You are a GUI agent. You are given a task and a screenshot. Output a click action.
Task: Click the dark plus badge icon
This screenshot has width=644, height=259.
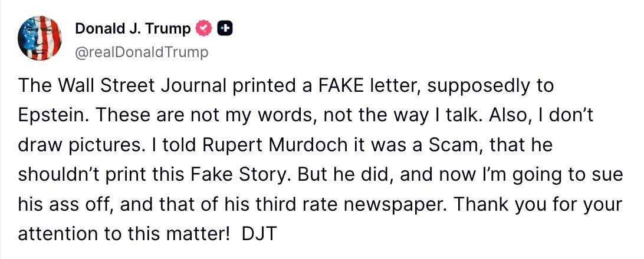pos(225,28)
